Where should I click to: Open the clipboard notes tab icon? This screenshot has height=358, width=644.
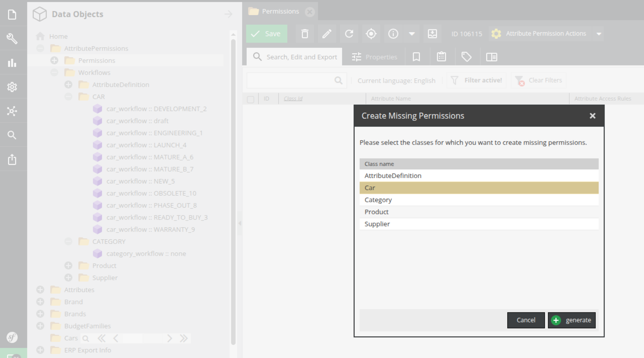pyautogui.click(x=441, y=57)
